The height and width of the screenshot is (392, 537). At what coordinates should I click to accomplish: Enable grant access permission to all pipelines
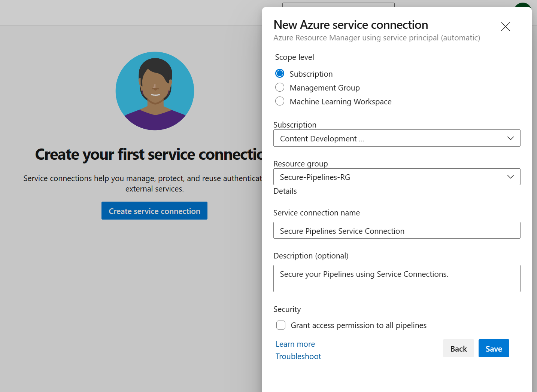pyautogui.click(x=281, y=325)
